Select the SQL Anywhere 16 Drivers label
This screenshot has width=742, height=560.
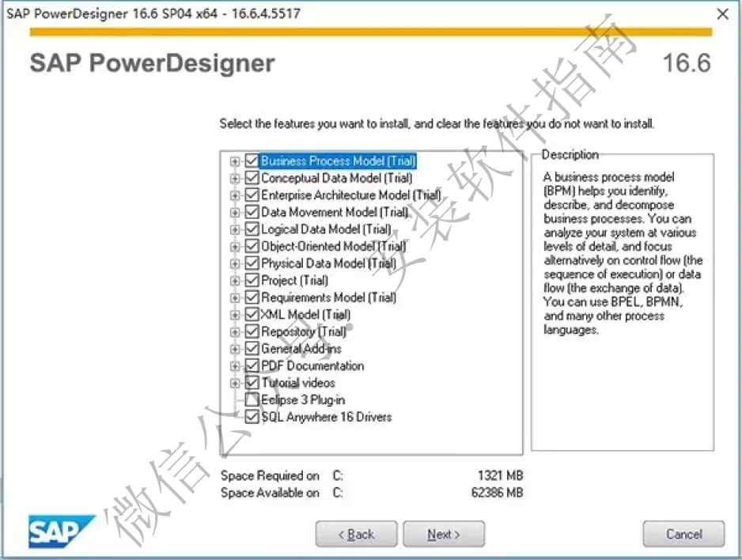pyautogui.click(x=327, y=417)
